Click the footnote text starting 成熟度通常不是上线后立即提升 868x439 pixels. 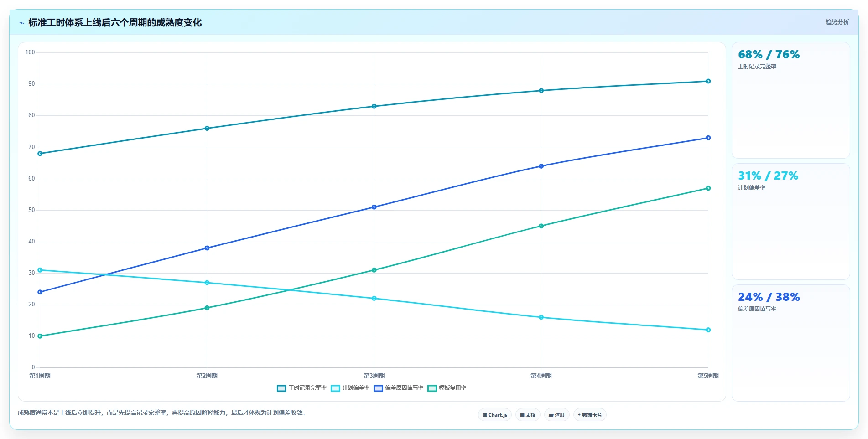pyautogui.click(x=163, y=413)
